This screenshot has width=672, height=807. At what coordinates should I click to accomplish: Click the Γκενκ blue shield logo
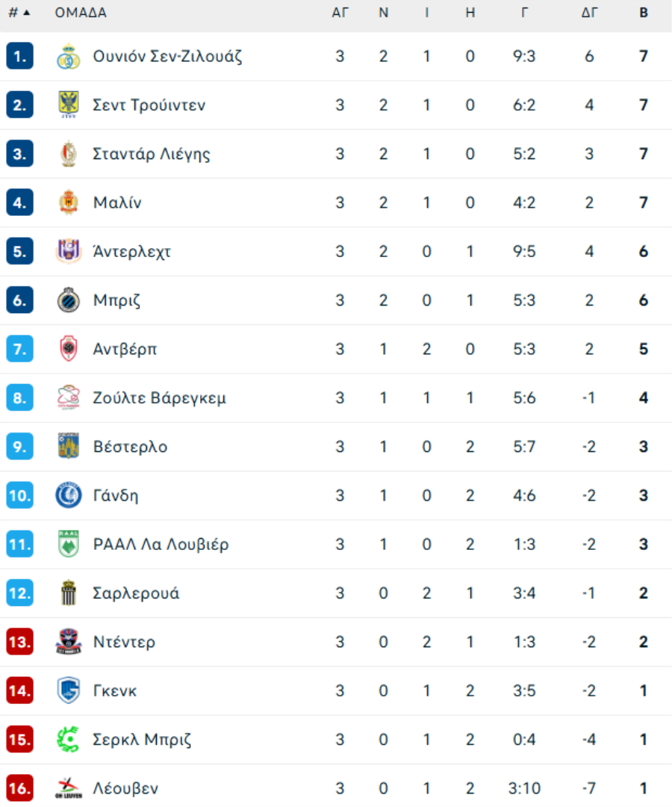tap(69, 690)
